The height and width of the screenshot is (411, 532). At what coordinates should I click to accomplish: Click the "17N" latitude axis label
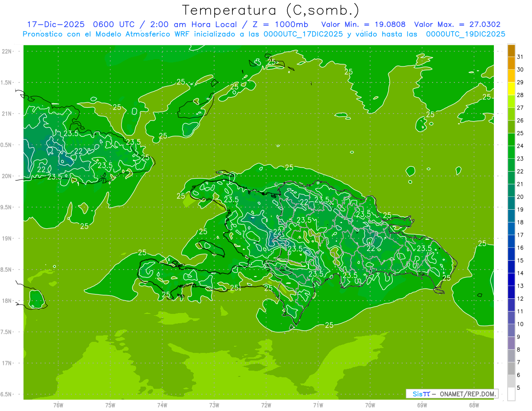(7, 364)
